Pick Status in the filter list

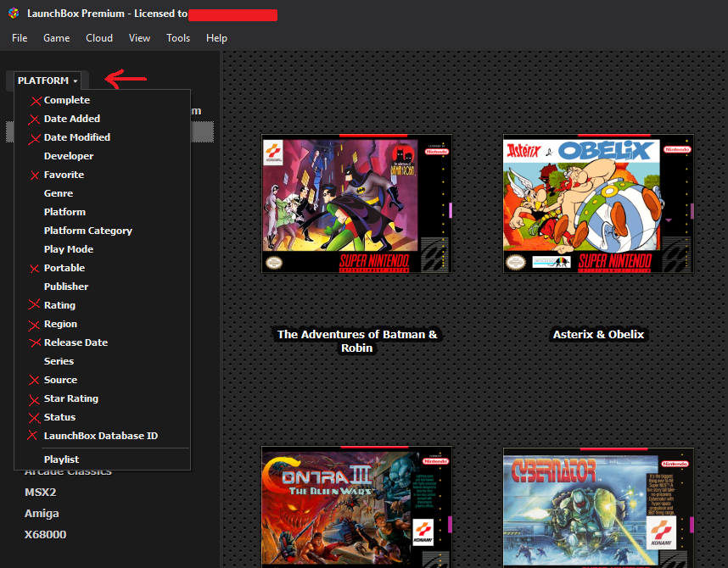coord(102,417)
